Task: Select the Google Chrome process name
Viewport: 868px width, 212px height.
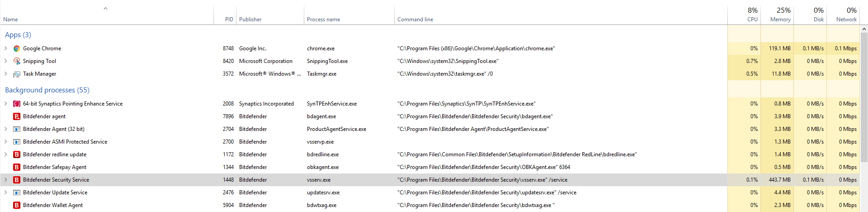Action: [x=42, y=48]
